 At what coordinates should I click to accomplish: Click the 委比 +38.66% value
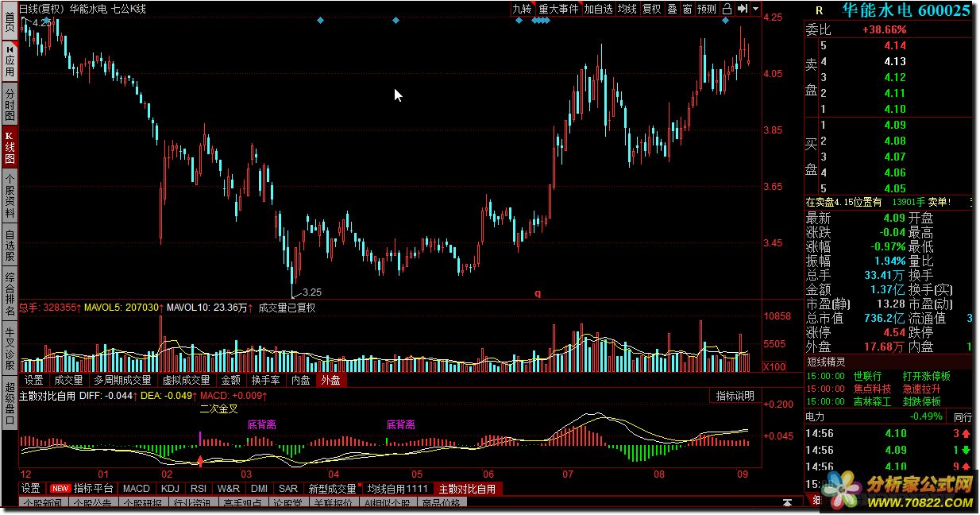click(x=884, y=29)
